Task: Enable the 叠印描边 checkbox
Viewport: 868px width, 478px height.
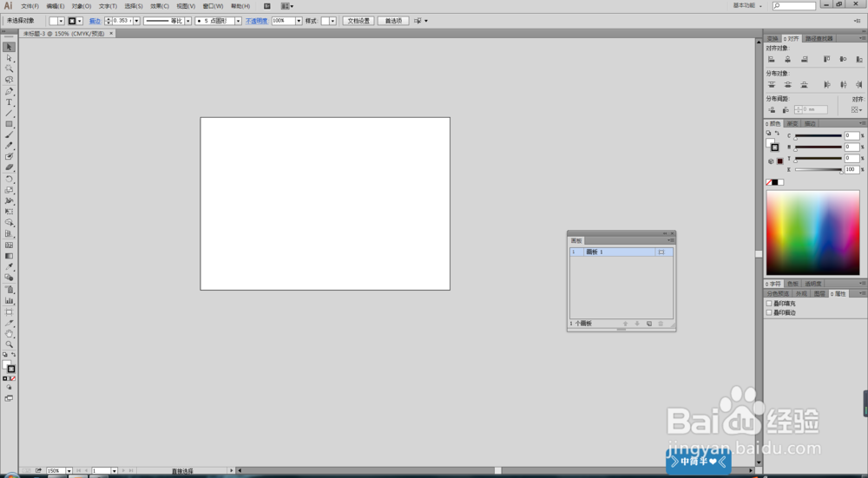Action: tap(769, 312)
